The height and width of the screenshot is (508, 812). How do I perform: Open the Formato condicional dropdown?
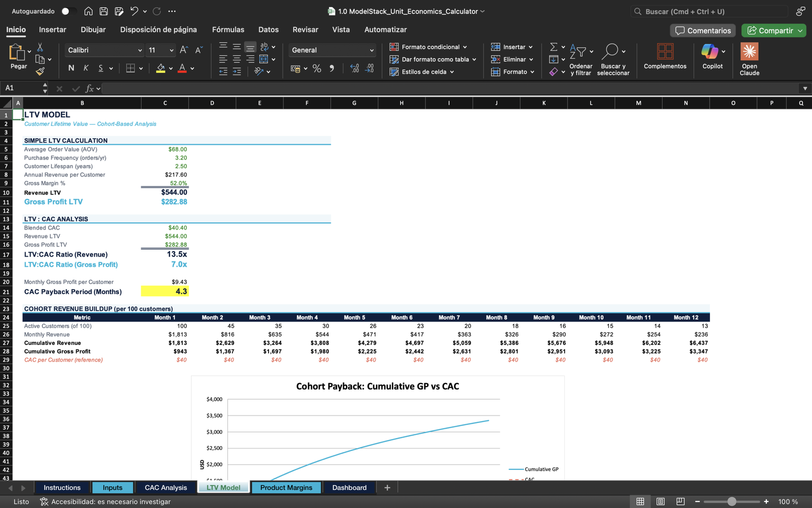(429, 47)
